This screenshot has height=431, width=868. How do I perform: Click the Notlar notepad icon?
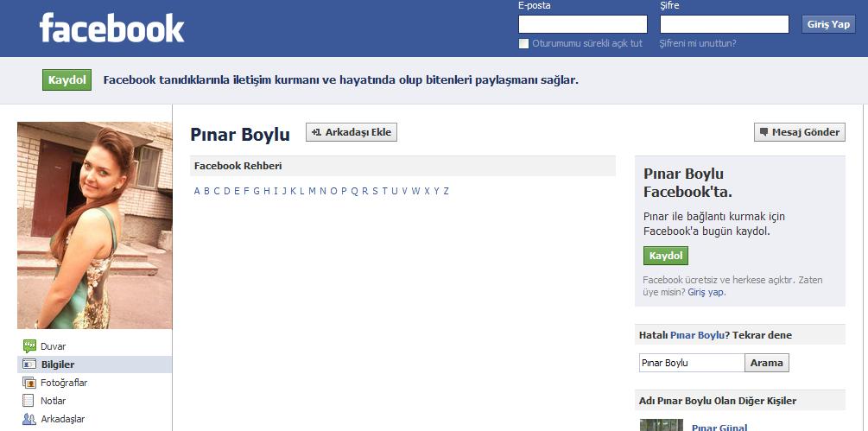pyautogui.click(x=29, y=401)
